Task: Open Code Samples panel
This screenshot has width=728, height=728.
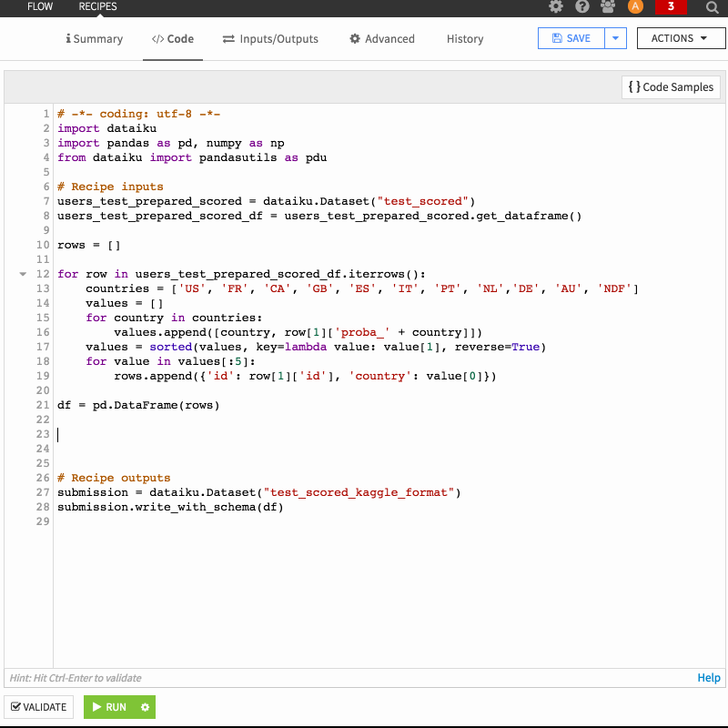Action: tap(671, 86)
